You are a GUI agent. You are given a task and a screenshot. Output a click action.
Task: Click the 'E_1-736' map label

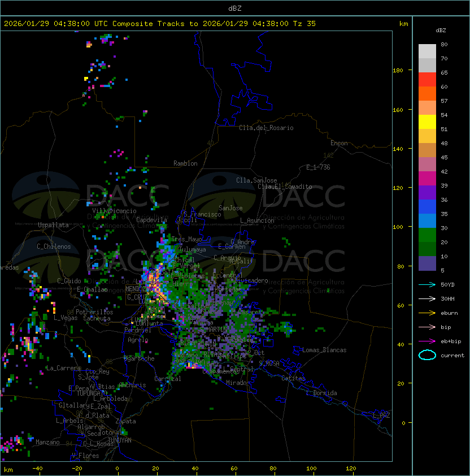pyautogui.click(x=318, y=167)
